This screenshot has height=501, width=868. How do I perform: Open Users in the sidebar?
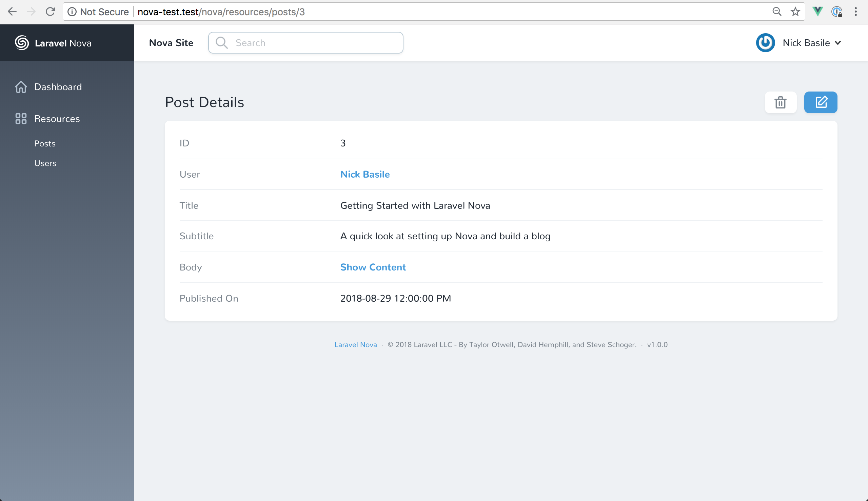(45, 163)
